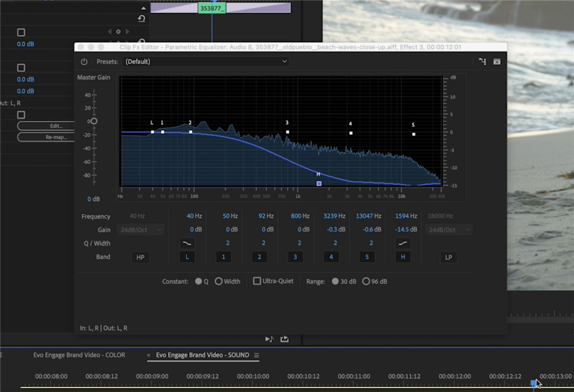Select the Width constant radio button
The width and height of the screenshot is (574, 392).
[x=219, y=281]
